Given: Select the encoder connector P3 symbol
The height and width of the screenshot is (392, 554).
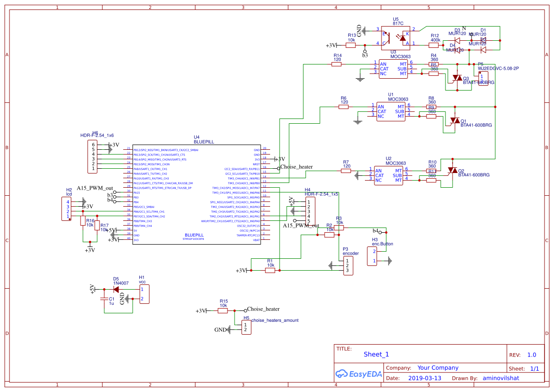Looking at the screenshot, I should (x=347, y=264).
